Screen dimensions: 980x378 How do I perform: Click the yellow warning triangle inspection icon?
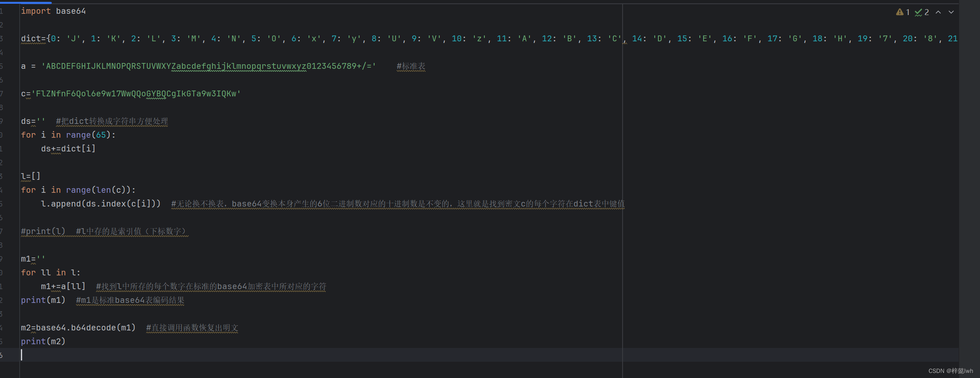coord(900,12)
